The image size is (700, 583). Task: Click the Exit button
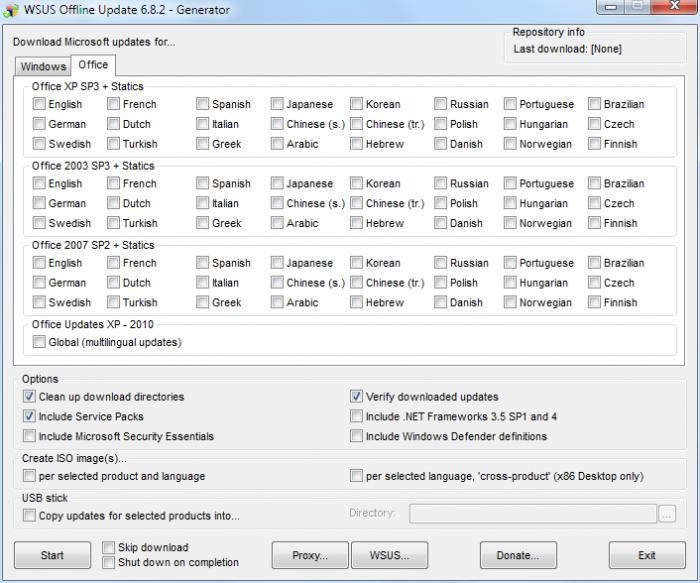[647, 555]
